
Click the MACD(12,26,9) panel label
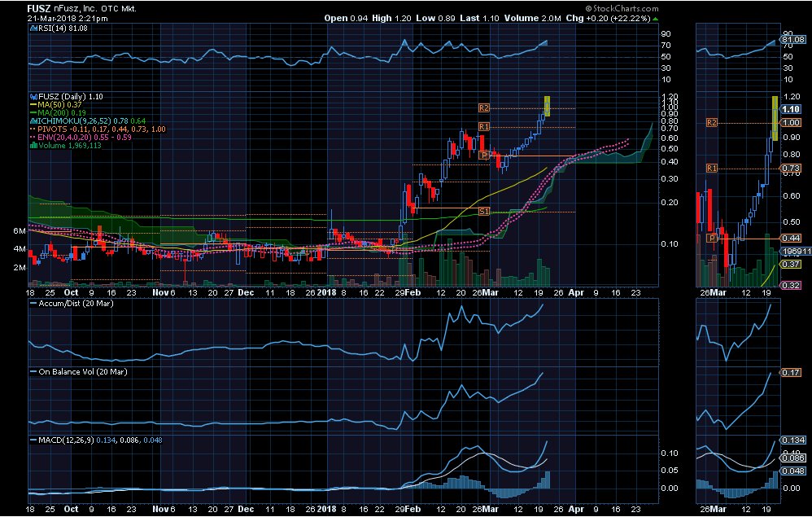pos(100,440)
